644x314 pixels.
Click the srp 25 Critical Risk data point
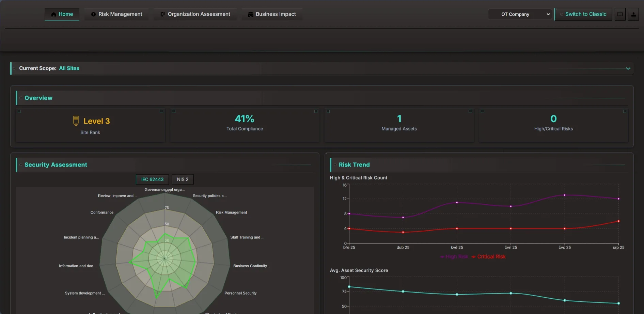pyautogui.click(x=618, y=221)
